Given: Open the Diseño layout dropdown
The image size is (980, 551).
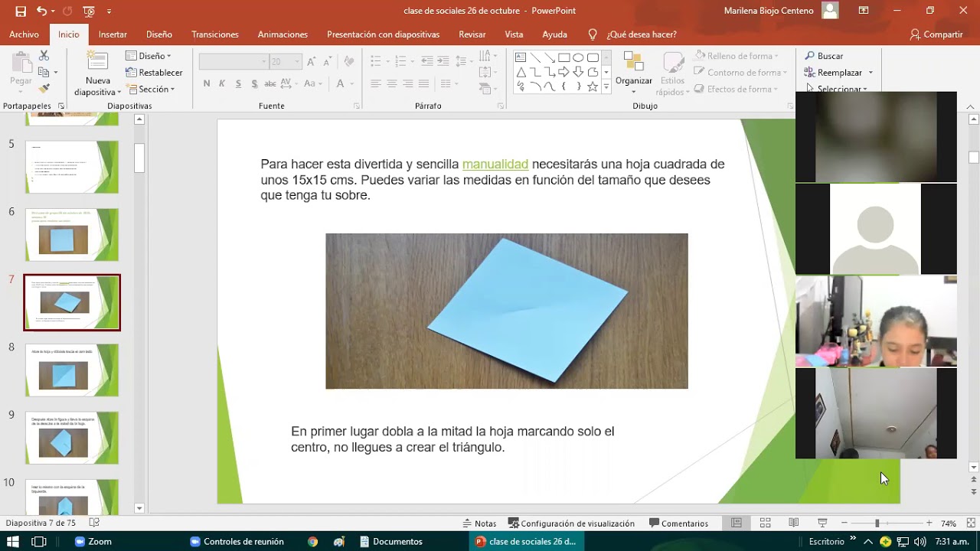Looking at the screenshot, I should (x=149, y=56).
